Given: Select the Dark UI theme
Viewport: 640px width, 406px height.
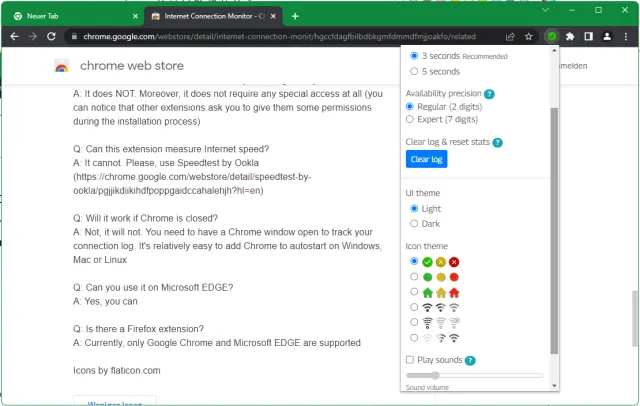Looking at the screenshot, I should tap(414, 224).
